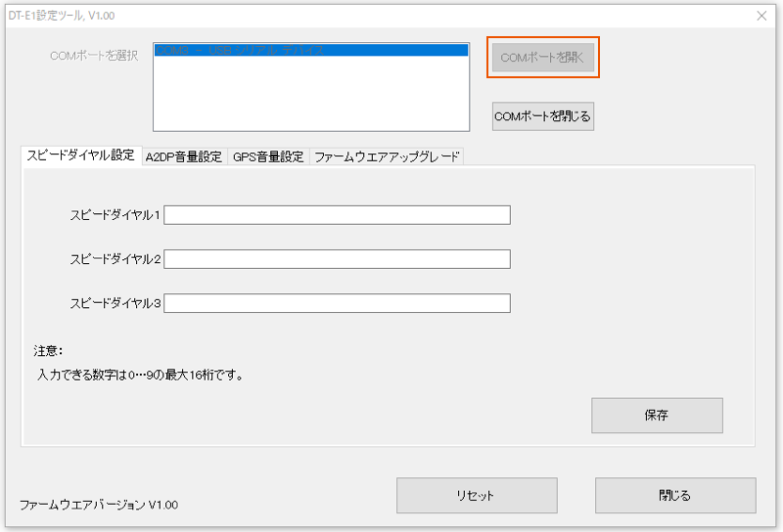Go to the ファームウエアアップグレード tab

[x=387, y=156]
